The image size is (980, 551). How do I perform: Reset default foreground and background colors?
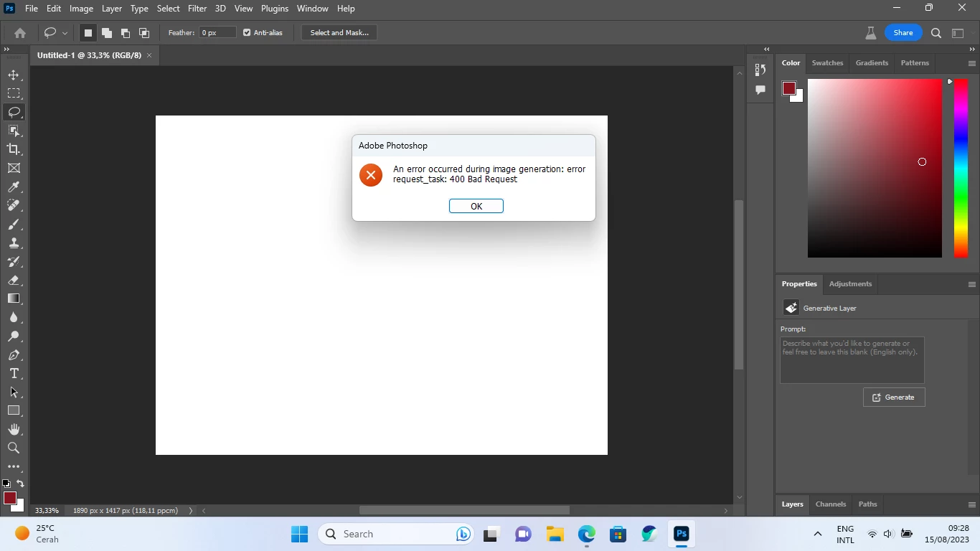[x=6, y=484]
